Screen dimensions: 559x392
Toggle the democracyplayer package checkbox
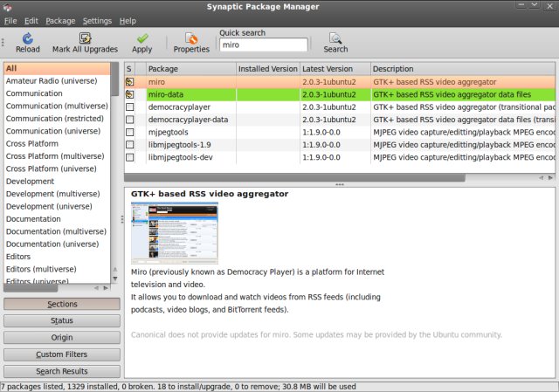click(130, 107)
